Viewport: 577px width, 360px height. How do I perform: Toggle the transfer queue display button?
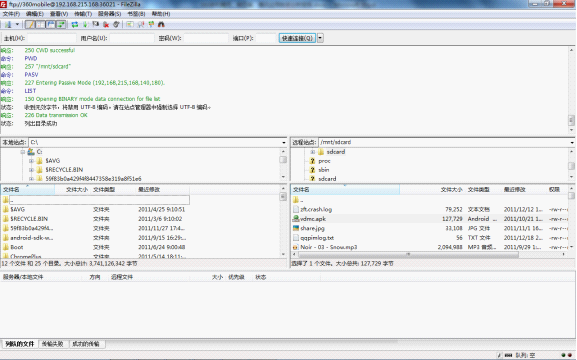(61, 25)
